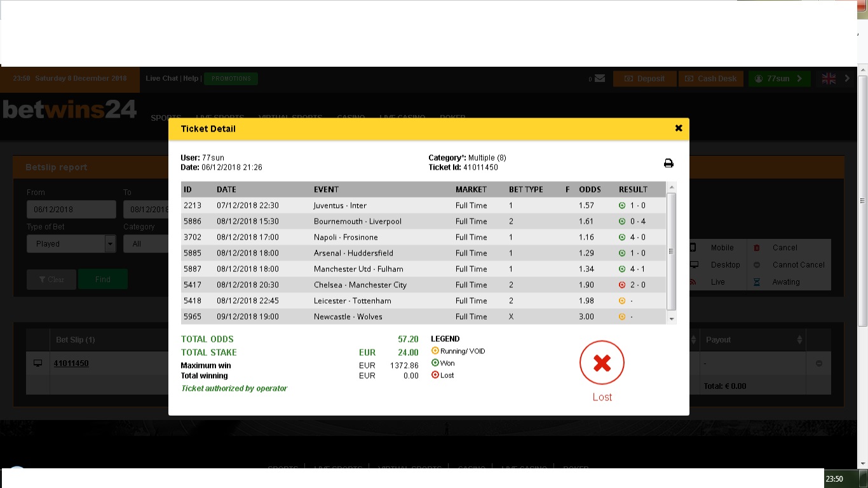Image resolution: width=868 pixels, height=488 pixels.
Task: Click the Cancel trash icon
Action: pos(757,248)
